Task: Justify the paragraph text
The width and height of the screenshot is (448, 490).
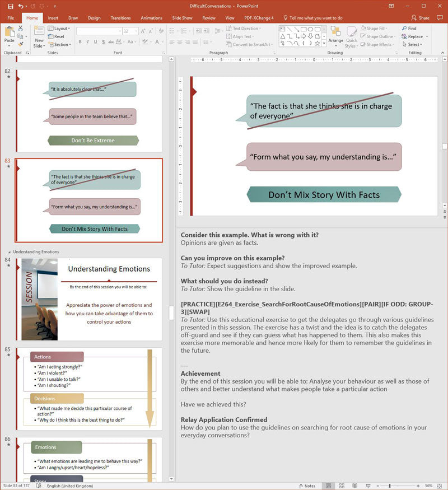Action: [195, 41]
